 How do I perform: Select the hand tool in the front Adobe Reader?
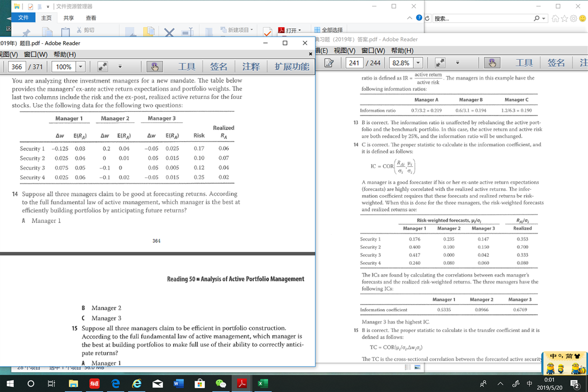pyautogui.click(x=154, y=67)
